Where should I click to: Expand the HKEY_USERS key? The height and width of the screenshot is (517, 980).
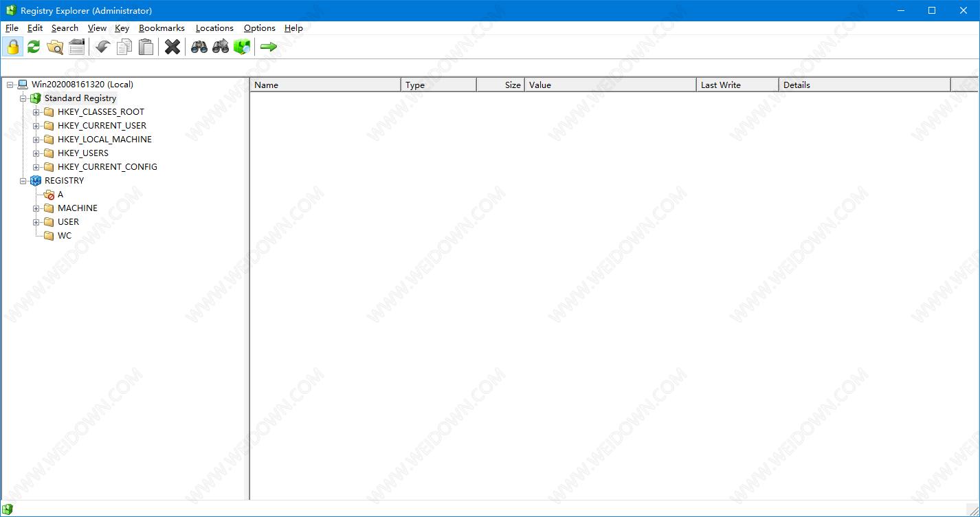click(x=36, y=153)
